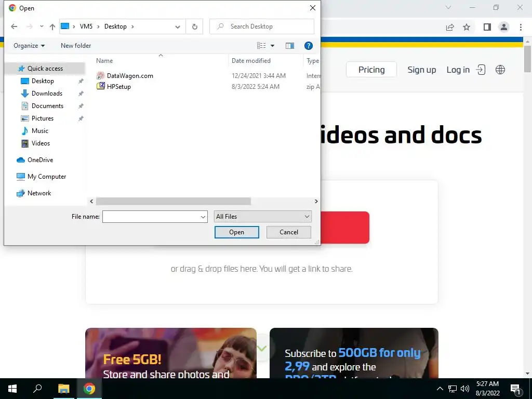This screenshot has width=532, height=399.
Task: Toggle the preview pane
Action: 290,46
